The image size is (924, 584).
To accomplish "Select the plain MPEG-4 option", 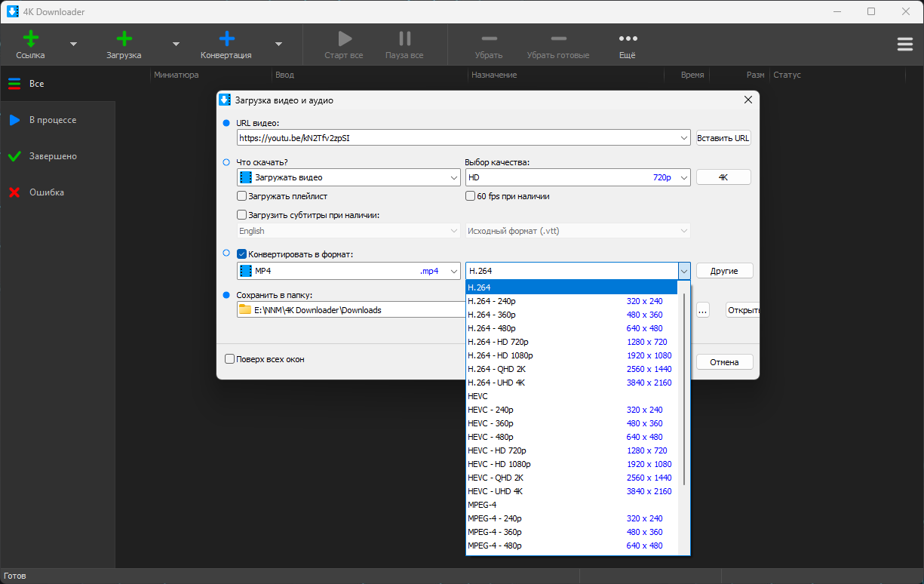I will [x=572, y=505].
